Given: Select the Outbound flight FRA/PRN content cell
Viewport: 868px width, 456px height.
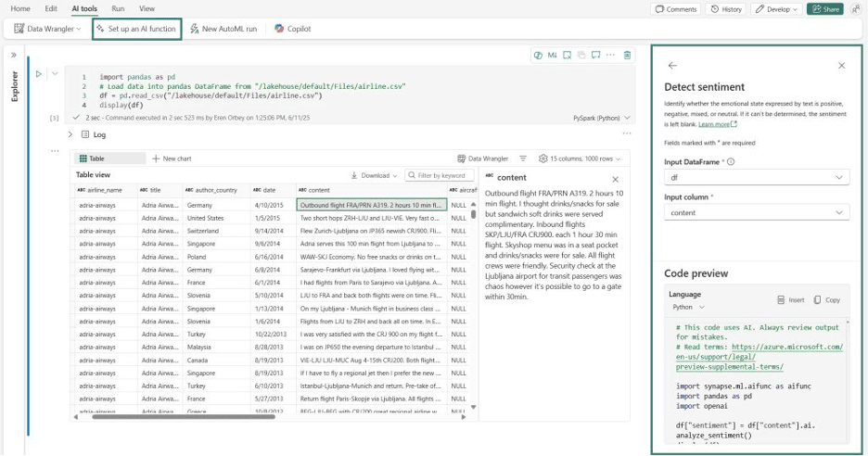Looking at the screenshot, I should (x=372, y=205).
